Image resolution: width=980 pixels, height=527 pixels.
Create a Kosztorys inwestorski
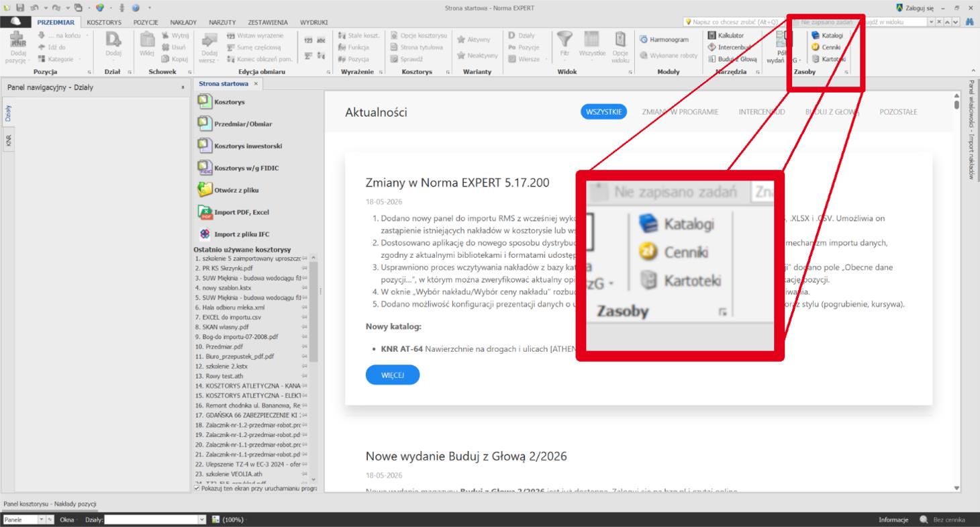[x=240, y=146]
